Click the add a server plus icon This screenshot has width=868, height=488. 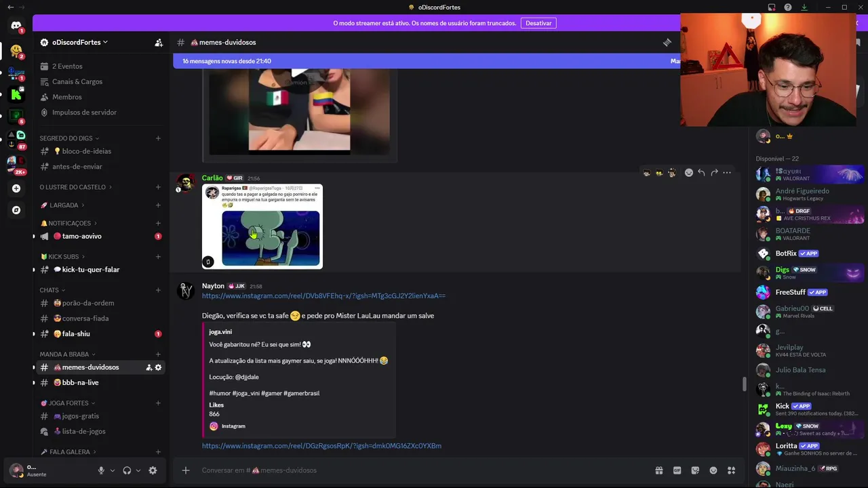click(x=16, y=188)
